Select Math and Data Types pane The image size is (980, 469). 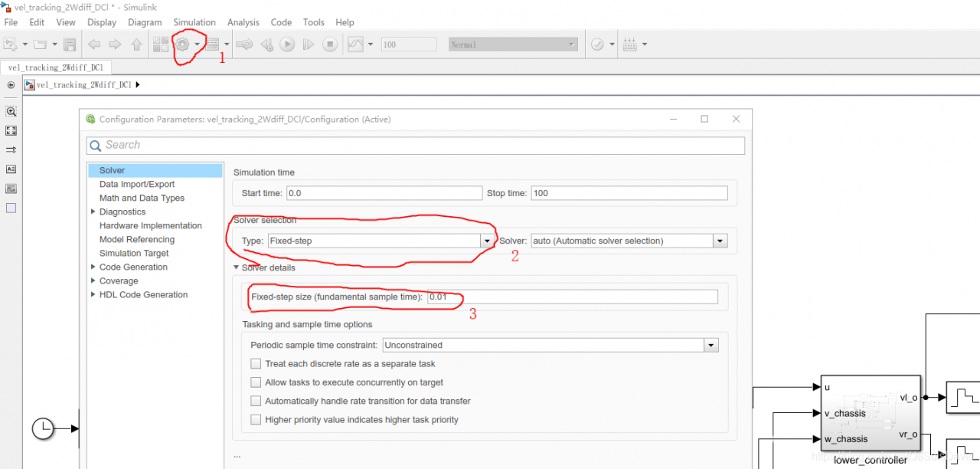(142, 198)
